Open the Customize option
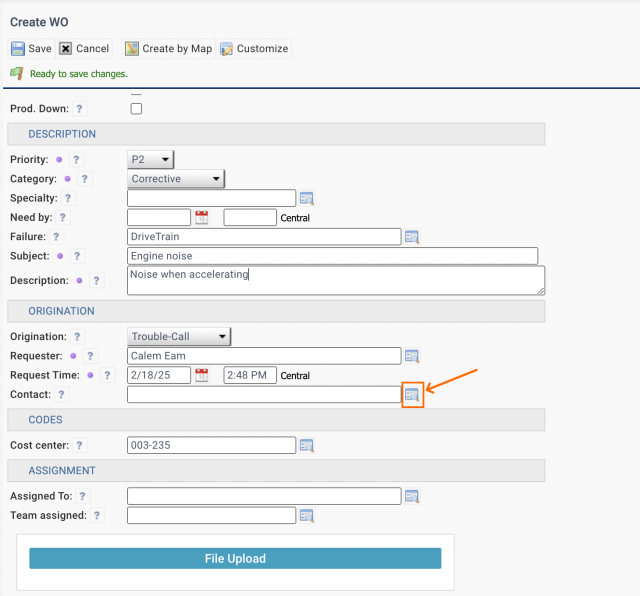Viewport: 640px width, 596px height. coord(254,48)
